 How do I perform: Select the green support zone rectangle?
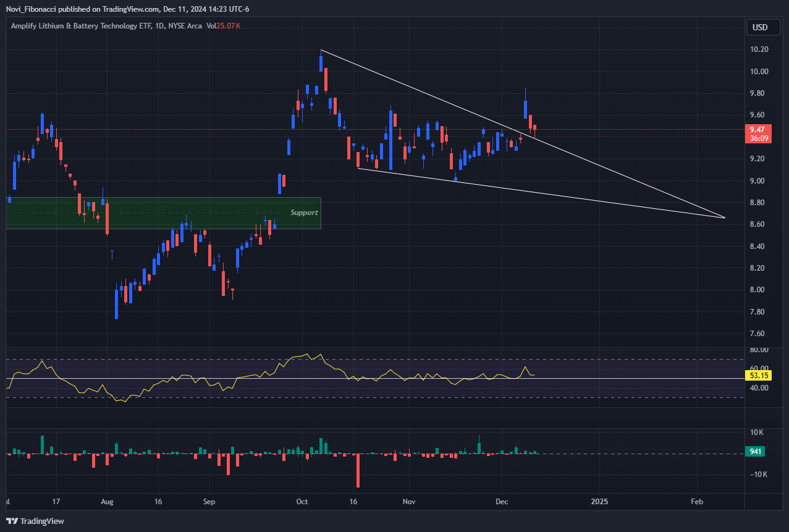pos(164,213)
